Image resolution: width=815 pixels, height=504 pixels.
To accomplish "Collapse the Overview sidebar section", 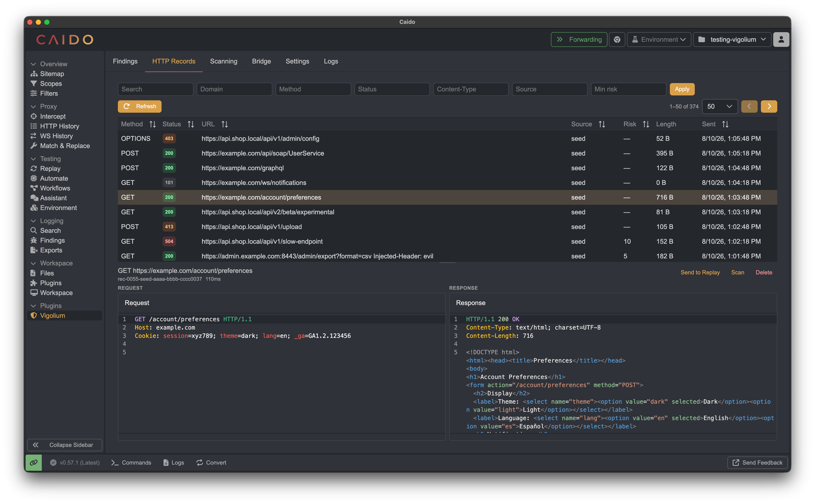I will tap(49, 64).
